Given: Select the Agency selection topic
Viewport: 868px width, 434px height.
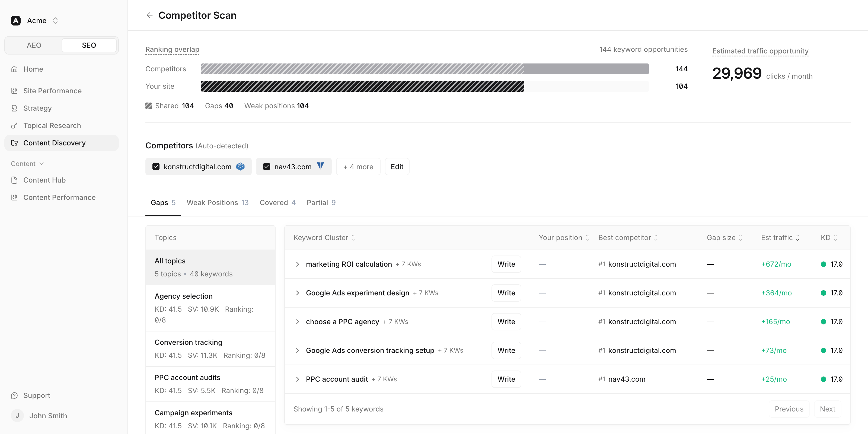Looking at the screenshot, I should click(210, 308).
